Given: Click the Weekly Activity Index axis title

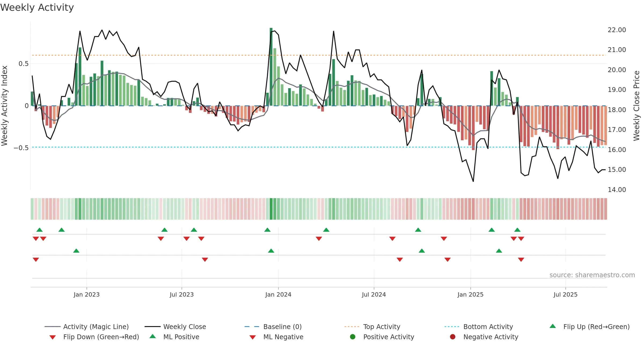Looking at the screenshot, I should [x=5, y=106].
